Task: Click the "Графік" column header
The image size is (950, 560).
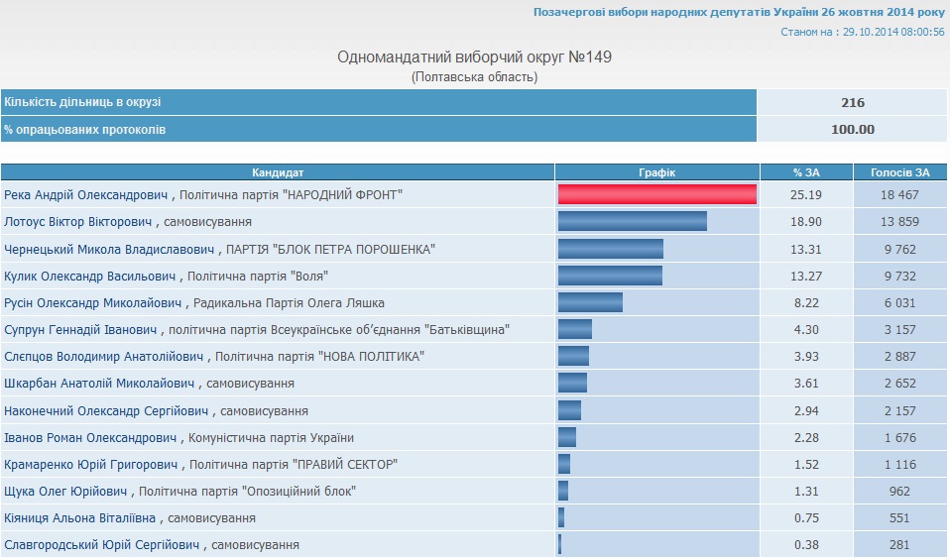Action: (x=656, y=172)
